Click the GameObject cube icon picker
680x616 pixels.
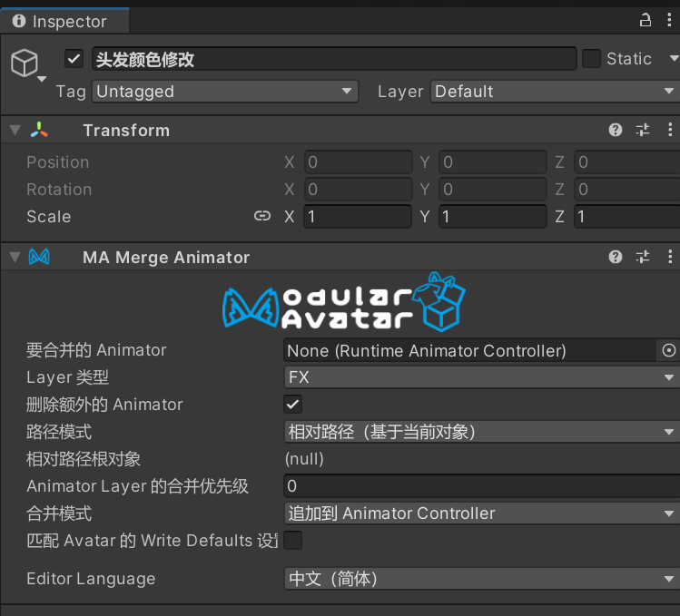[x=25, y=64]
